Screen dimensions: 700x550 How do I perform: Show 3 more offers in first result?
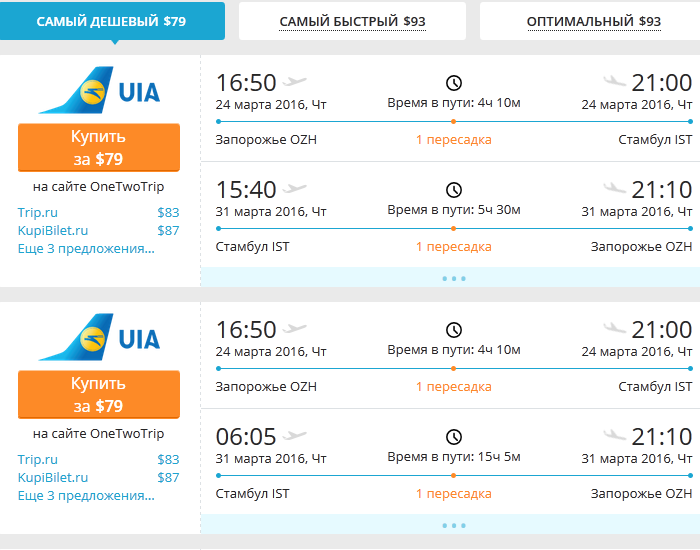pyautogui.click(x=86, y=248)
